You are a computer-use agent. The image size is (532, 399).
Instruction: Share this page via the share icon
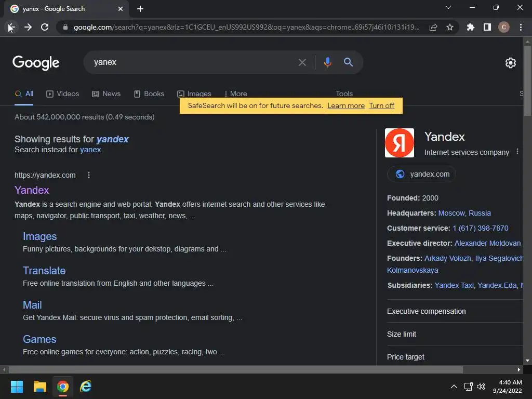click(433, 27)
